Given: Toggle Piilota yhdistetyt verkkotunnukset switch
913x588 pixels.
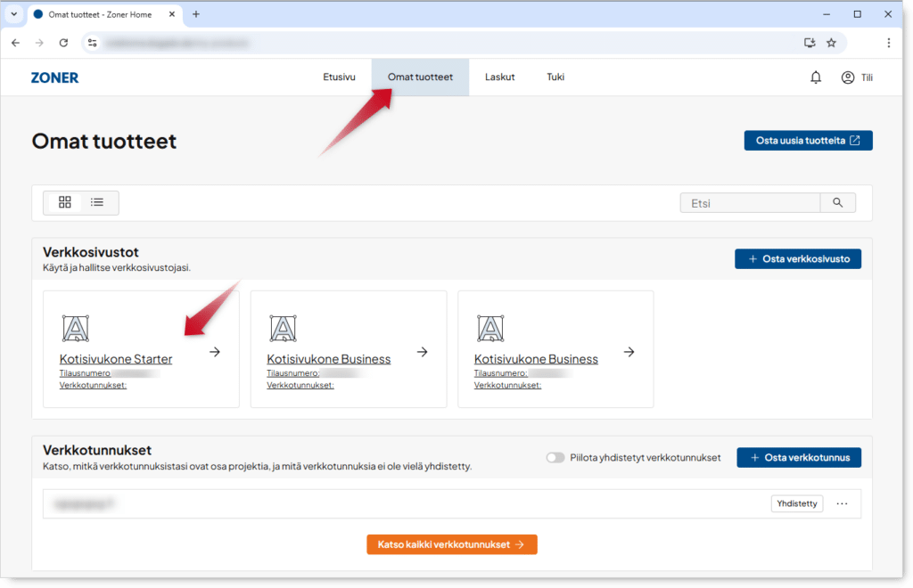Looking at the screenshot, I should [x=555, y=458].
